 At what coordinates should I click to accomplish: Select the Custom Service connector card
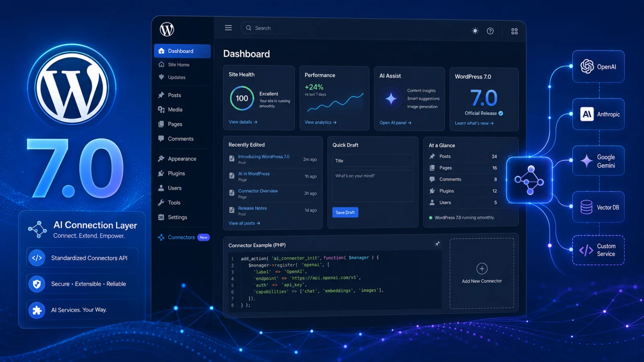tap(599, 250)
